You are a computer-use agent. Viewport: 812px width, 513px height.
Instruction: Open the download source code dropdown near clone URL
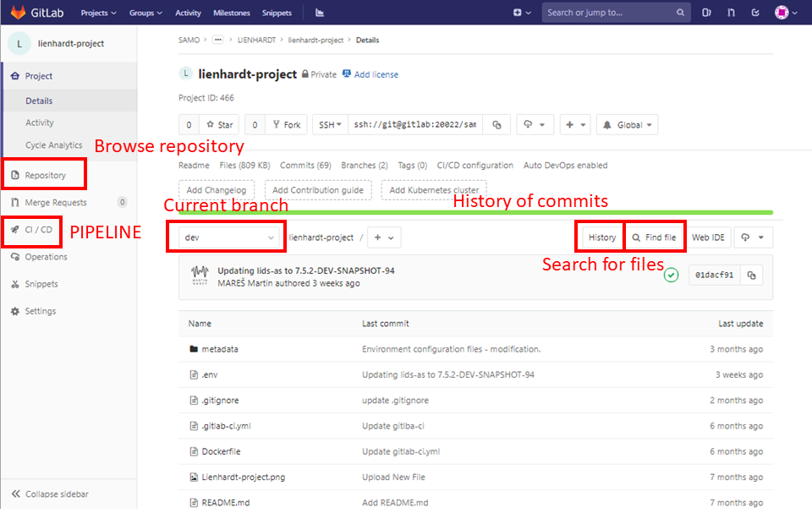point(535,125)
